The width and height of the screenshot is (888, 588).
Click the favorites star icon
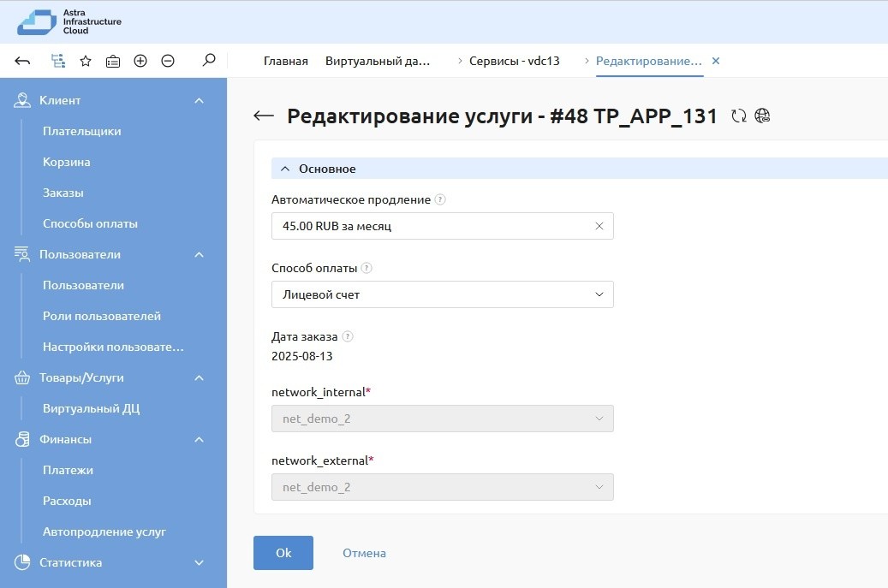(86, 61)
